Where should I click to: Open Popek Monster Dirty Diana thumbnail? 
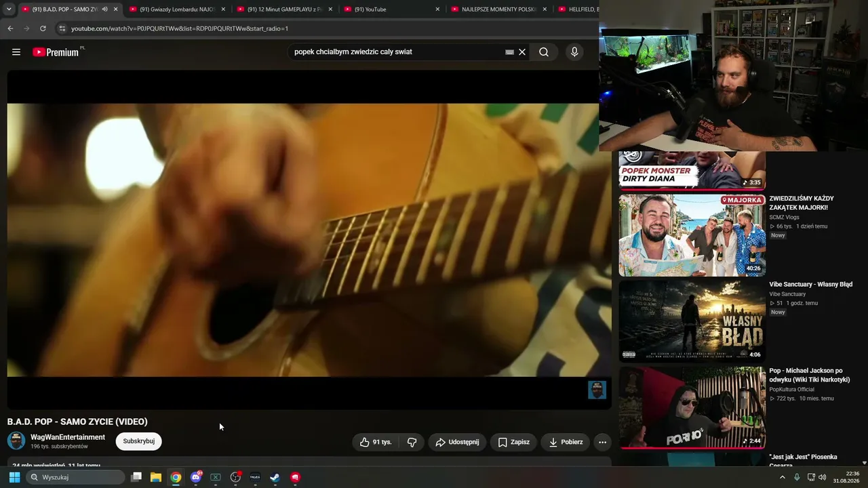click(x=692, y=170)
